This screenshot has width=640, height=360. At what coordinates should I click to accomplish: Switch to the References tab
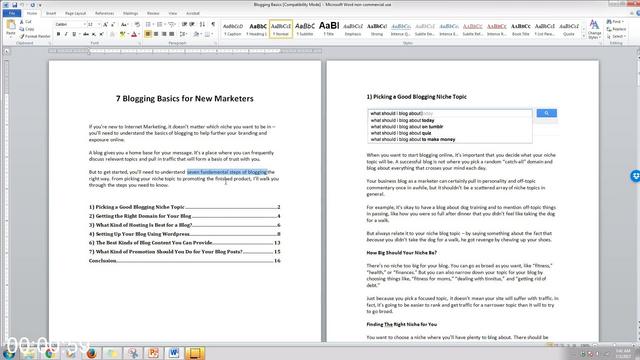click(x=104, y=13)
